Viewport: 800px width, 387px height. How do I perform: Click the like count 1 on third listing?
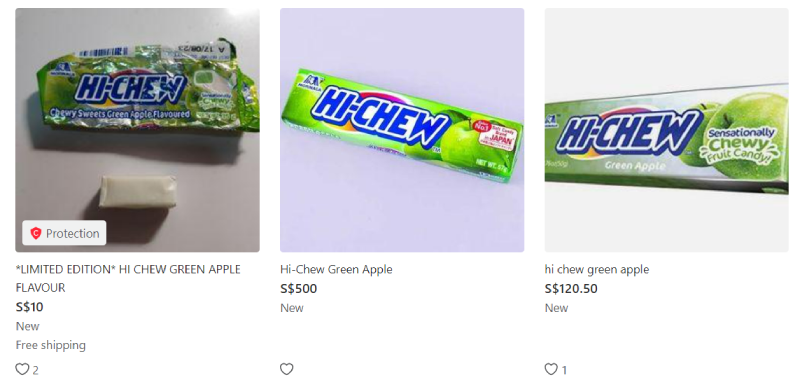(564, 370)
